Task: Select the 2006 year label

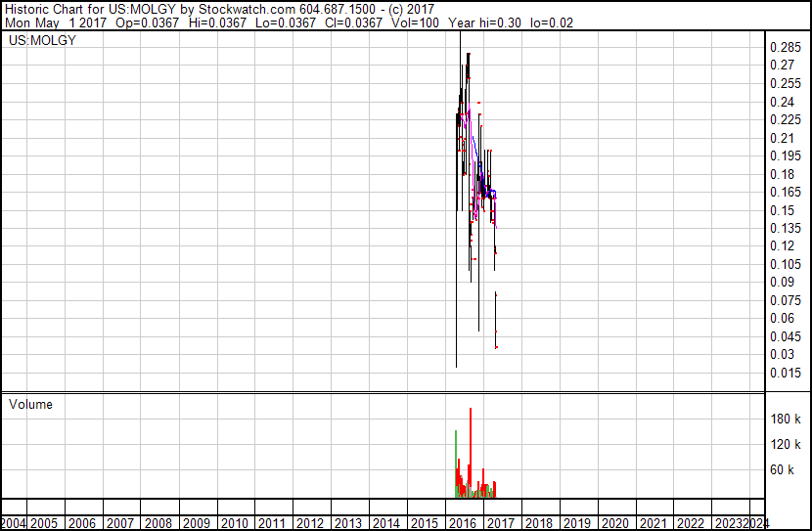Action: click(x=82, y=524)
